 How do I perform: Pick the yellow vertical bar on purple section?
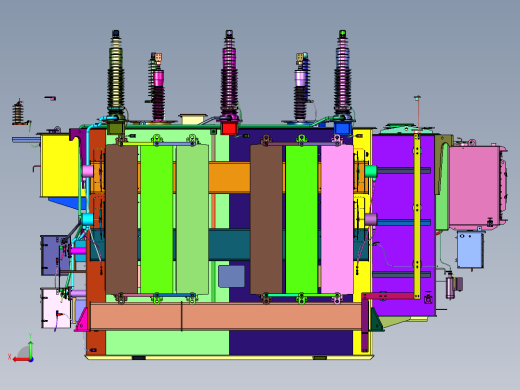click(x=417, y=216)
